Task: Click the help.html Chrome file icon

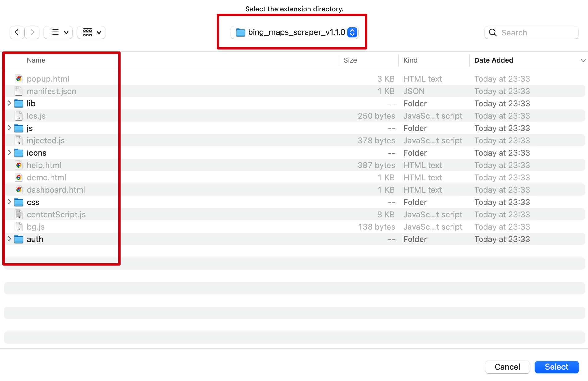Action: pyautogui.click(x=19, y=165)
